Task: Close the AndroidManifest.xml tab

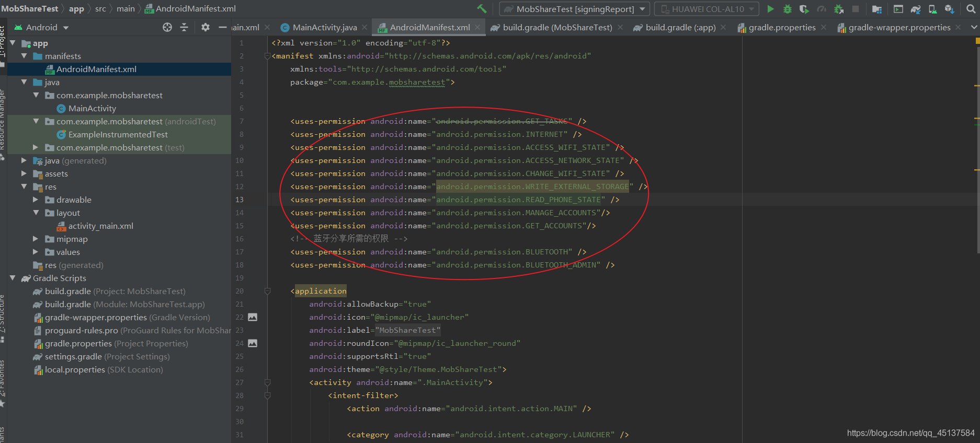Action: point(477,27)
